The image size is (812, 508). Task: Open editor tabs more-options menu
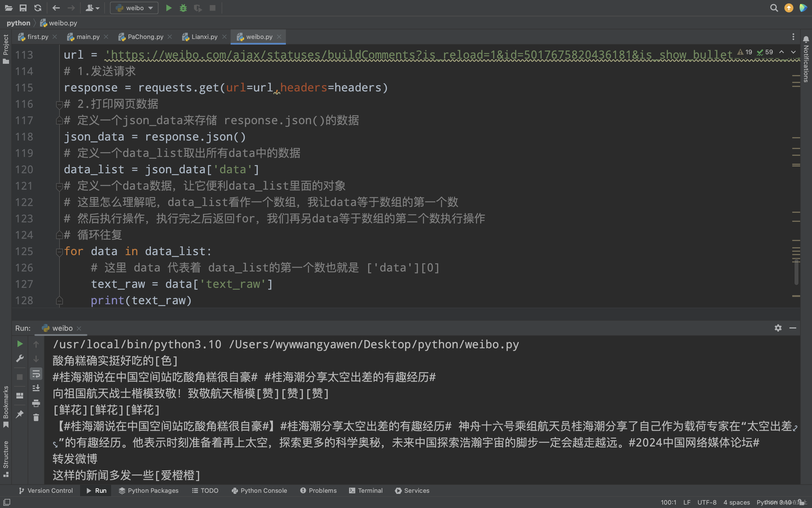click(x=793, y=37)
